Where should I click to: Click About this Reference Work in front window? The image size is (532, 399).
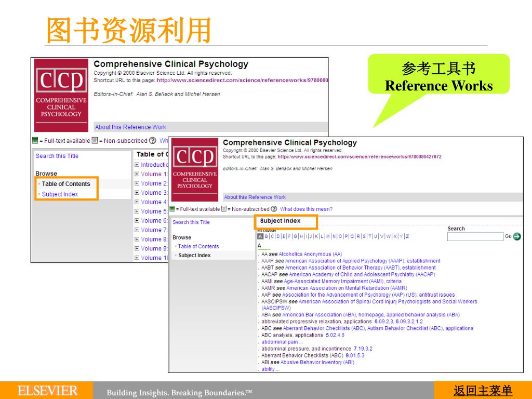pos(255,197)
